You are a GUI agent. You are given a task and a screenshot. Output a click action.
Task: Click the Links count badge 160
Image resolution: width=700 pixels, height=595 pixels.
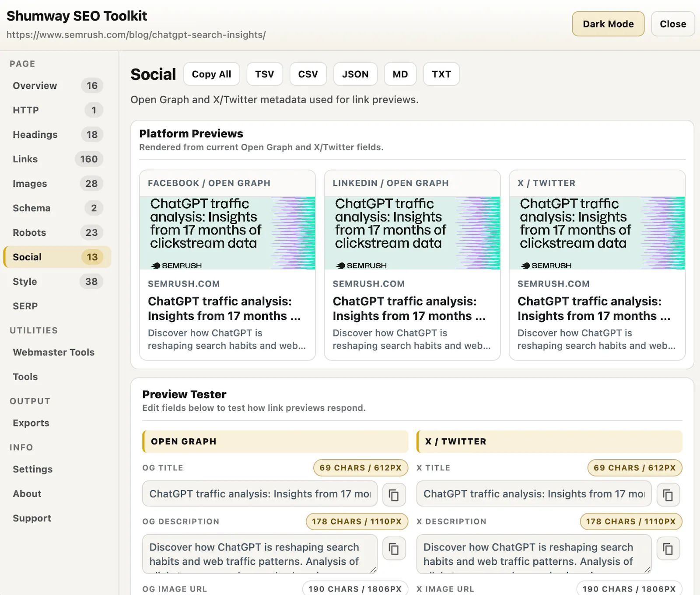[89, 159]
